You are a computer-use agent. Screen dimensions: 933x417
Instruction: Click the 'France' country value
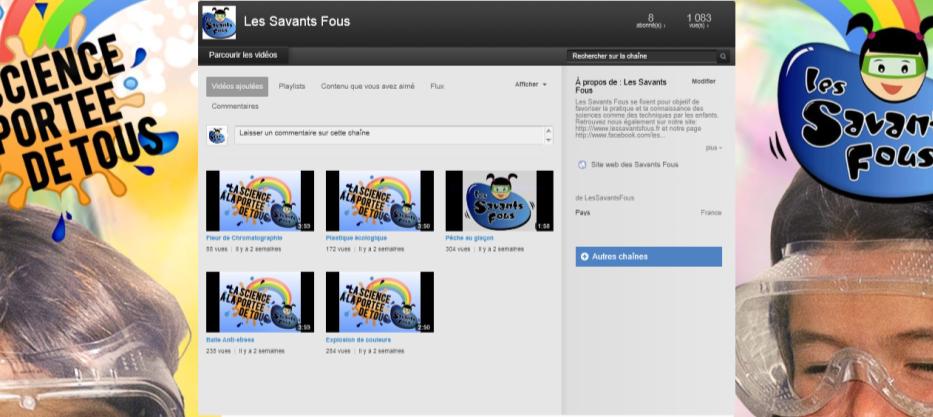(711, 212)
